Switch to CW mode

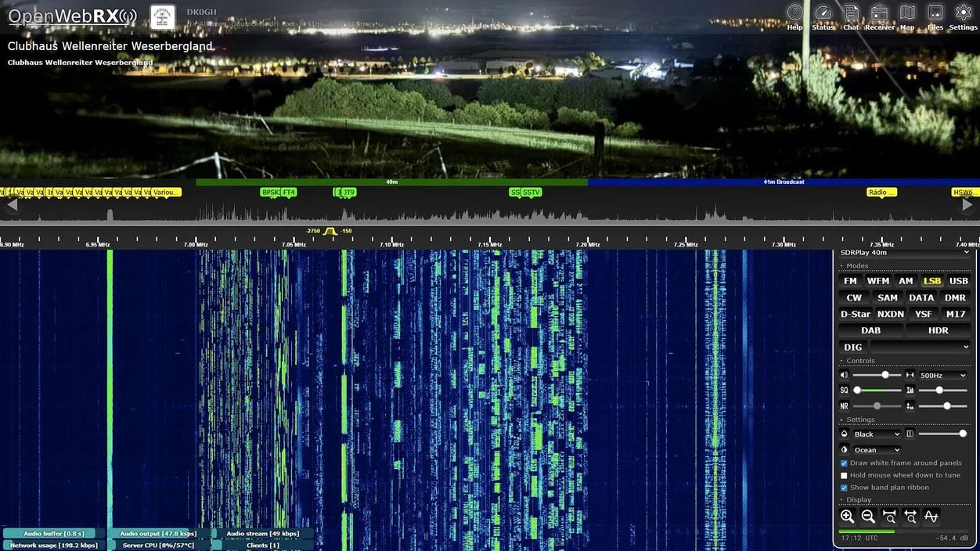click(x=854, y=297)
